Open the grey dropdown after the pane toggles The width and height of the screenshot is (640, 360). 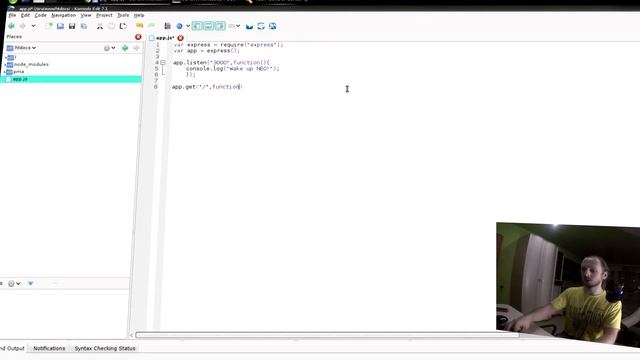coord(234,26)
